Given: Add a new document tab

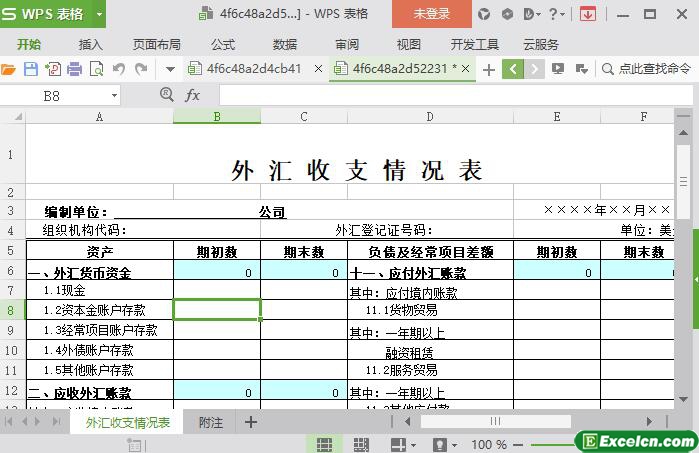Looking at the screenshot, I should pyautogui.click(x=489, y=70).
